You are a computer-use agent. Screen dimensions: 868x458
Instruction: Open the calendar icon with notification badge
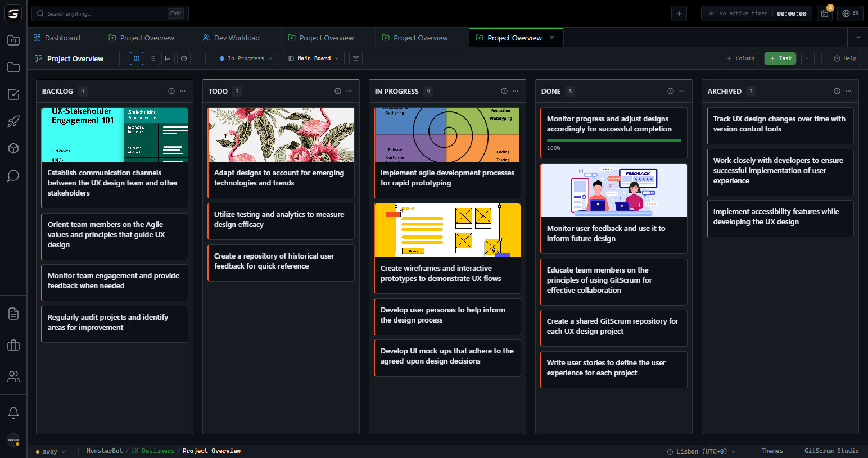[824, 13]
